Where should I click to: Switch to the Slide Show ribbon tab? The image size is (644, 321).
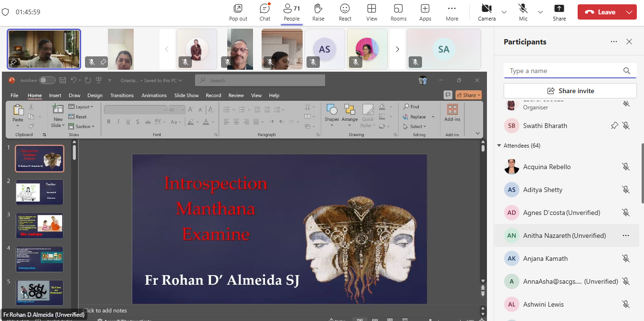(x=186, y=96)
